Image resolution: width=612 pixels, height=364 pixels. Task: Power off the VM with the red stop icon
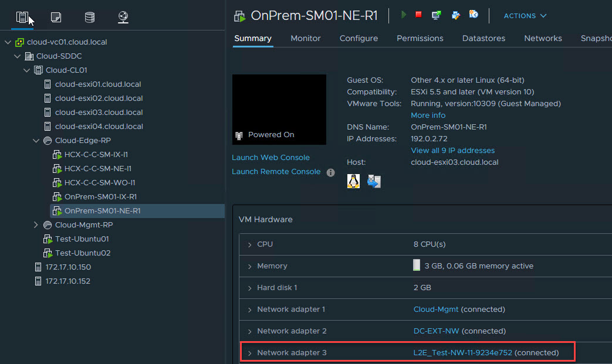point(419,15)
